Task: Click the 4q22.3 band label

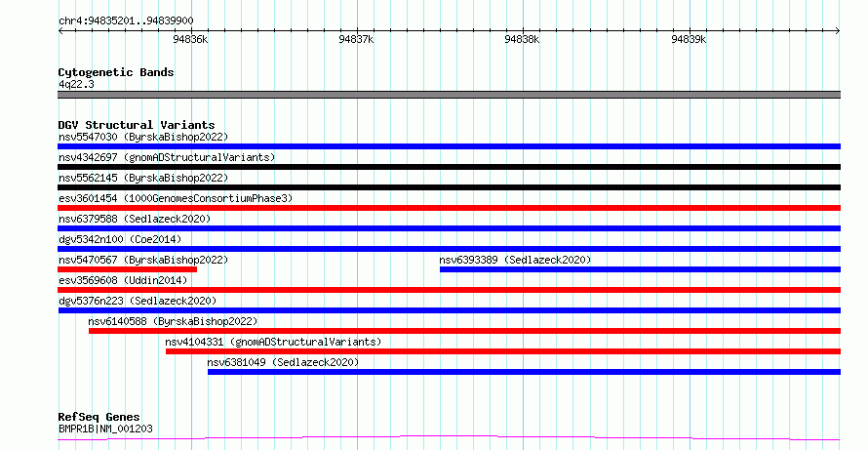Action: pyautogui.click(x=76, y=84)
